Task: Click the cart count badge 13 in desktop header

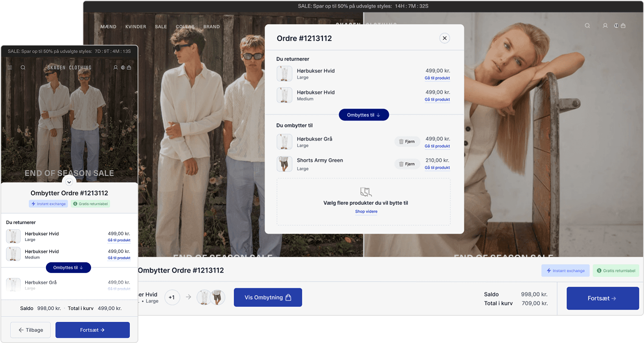Action: click(x=616, y=26)
